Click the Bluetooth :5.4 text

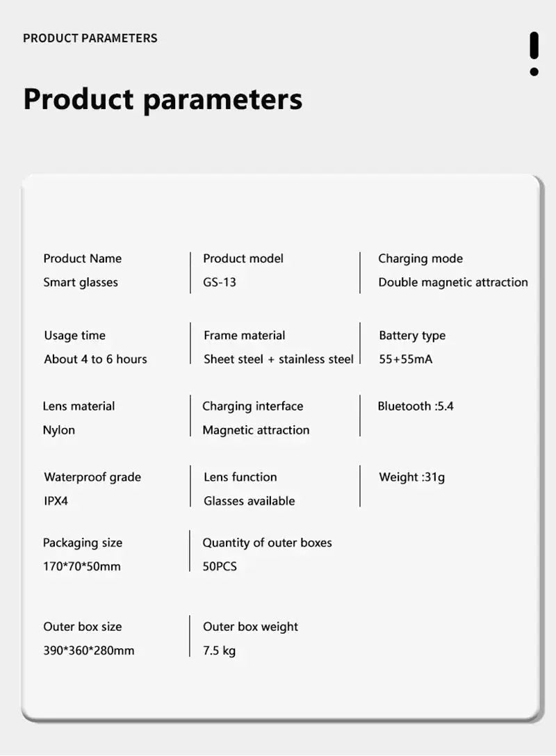coord(416,406)
